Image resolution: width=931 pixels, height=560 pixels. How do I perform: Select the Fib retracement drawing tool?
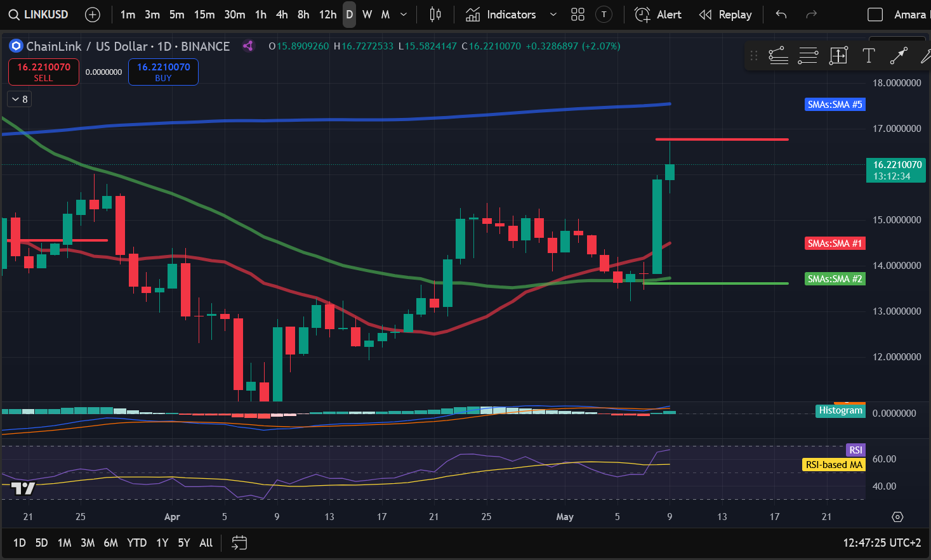778,56
